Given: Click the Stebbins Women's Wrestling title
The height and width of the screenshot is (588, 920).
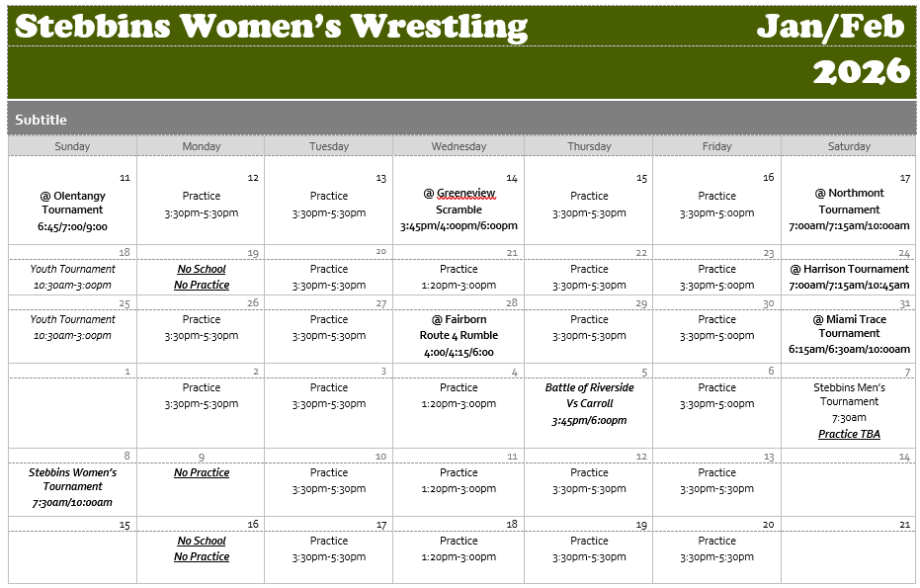Looking at the screenshot, I should pos(272,26).
